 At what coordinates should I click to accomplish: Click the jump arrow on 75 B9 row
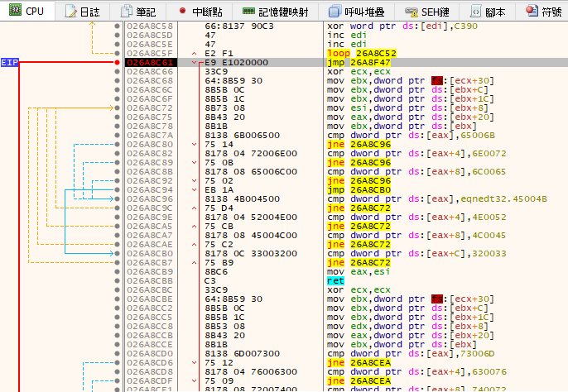pyautogui.click(x=194, y=262)
